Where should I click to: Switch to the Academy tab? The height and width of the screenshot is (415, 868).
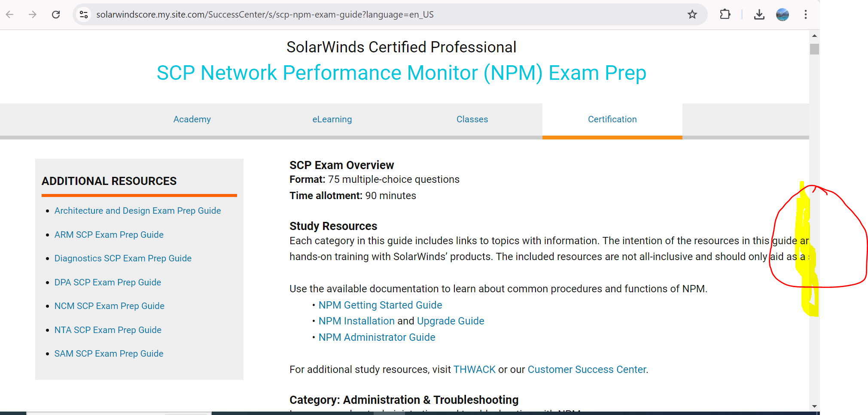click(192, 119)
